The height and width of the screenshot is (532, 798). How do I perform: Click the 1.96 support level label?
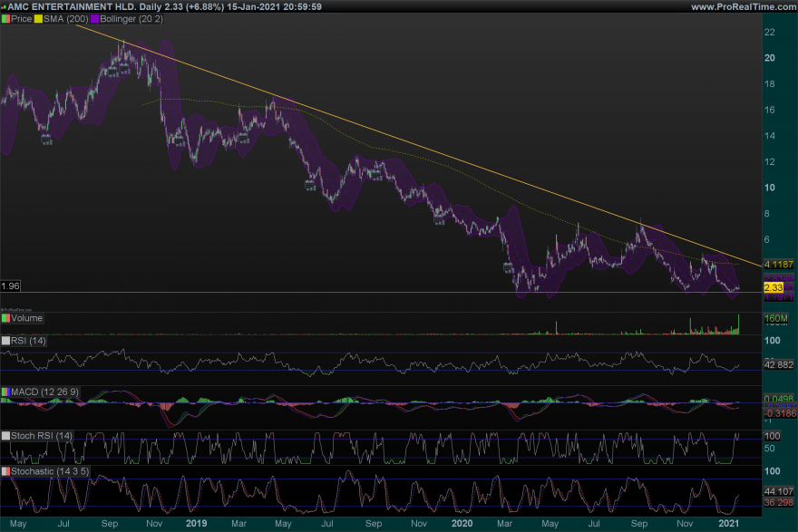tap(10, 285)
